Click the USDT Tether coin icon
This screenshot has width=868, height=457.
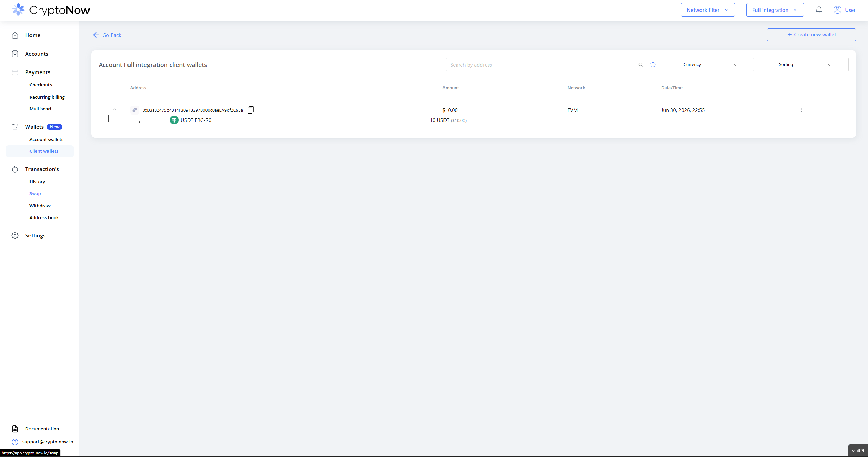[x=174, y=120]
